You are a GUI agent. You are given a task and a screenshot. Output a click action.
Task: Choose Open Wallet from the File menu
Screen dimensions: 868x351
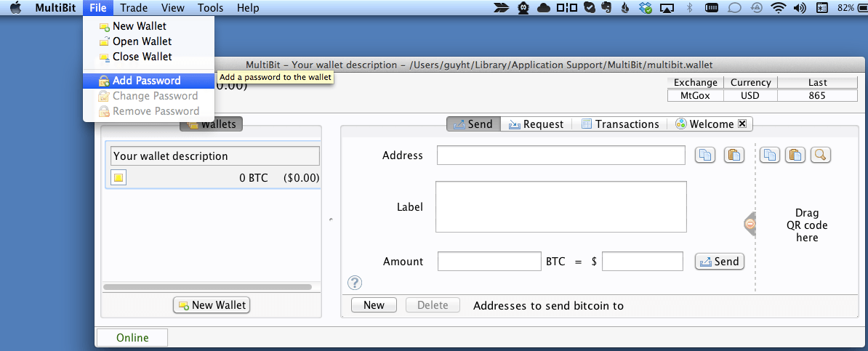148,41
